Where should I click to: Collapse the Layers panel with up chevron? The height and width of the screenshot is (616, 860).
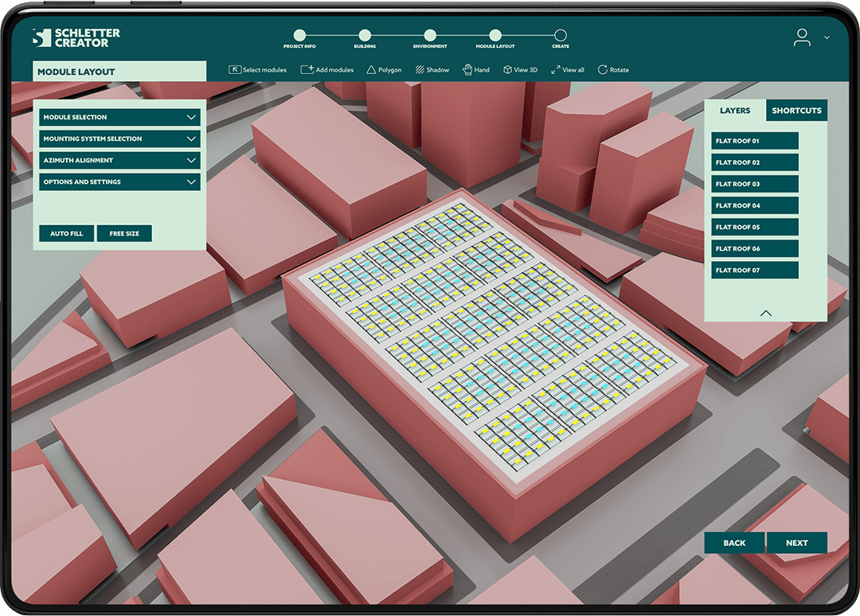(x=766, y=313)
